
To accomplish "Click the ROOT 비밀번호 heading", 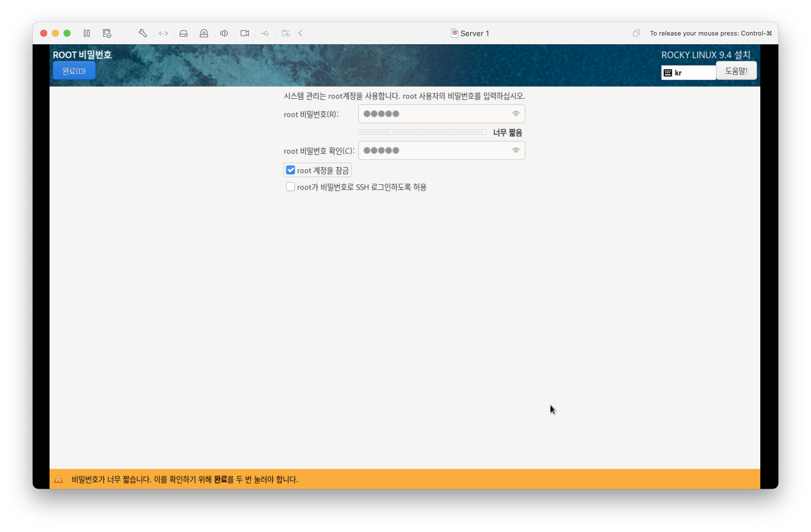I will pos(82,54).
